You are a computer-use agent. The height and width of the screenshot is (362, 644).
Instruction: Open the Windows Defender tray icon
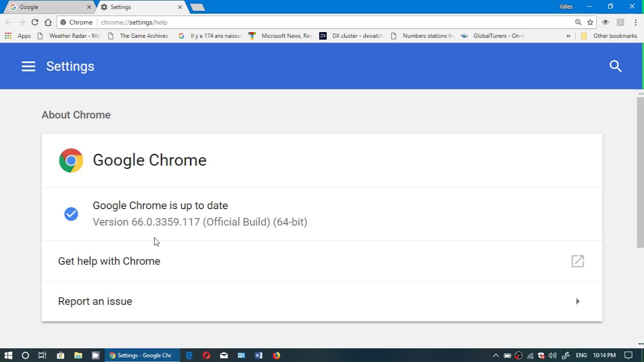(541, 355)
